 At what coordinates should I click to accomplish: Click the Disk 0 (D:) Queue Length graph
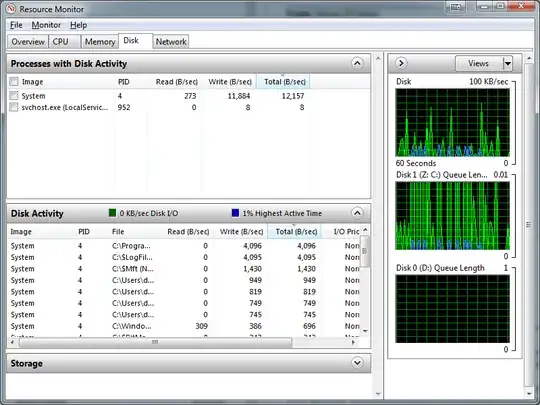click(453, 309)
